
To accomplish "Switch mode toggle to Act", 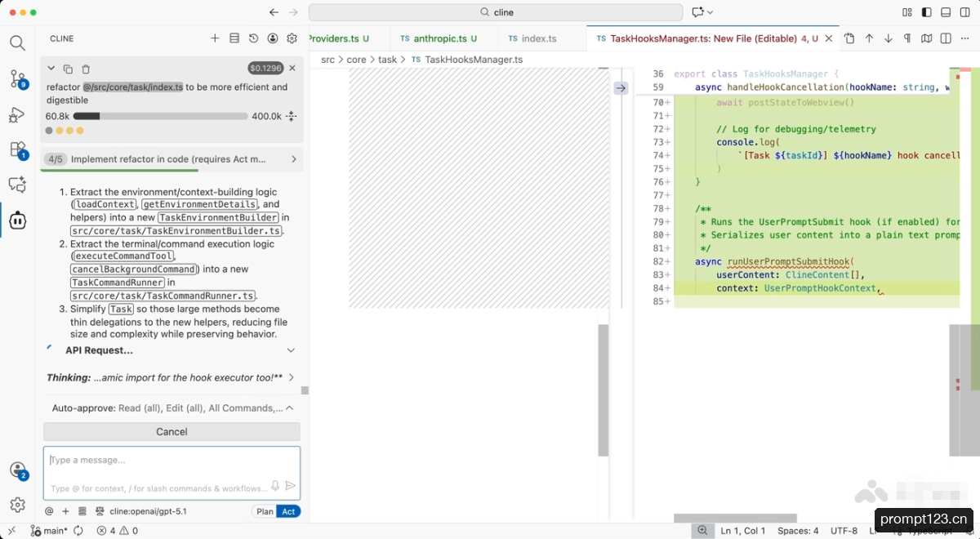I will point(288,511).
